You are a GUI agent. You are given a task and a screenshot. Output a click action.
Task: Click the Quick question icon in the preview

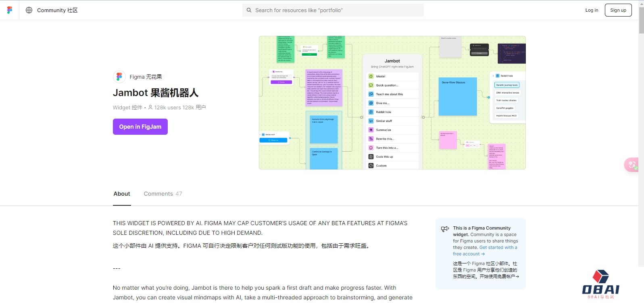click(371, 85)
